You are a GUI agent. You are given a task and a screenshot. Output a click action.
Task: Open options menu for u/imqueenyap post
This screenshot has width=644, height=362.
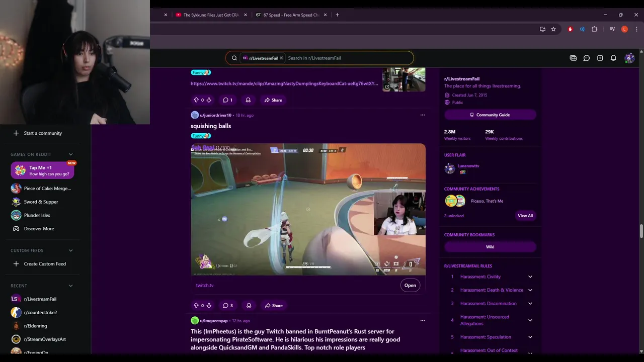click(422, 320)
